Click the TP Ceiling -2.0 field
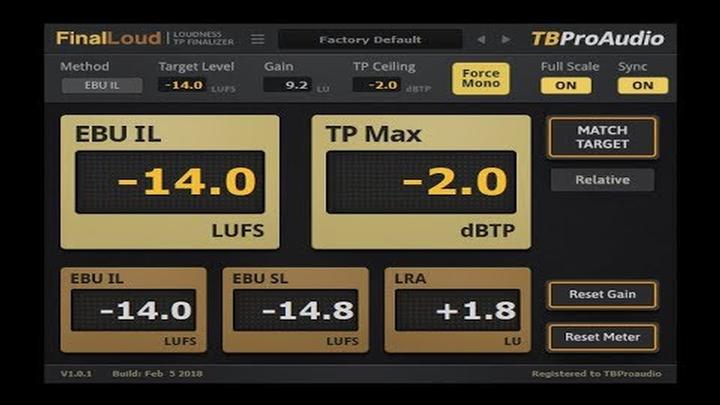720x405 pixels. pos(377,85)
